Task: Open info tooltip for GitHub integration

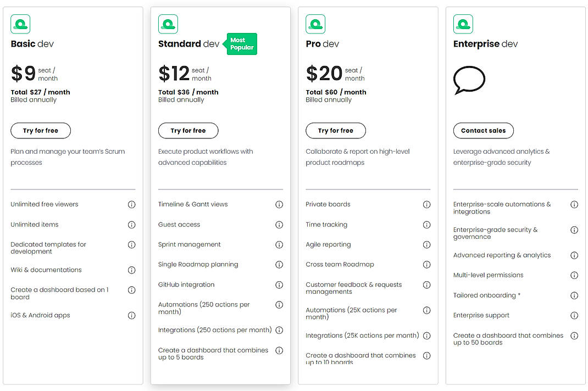Action: [x=279, y=284]
